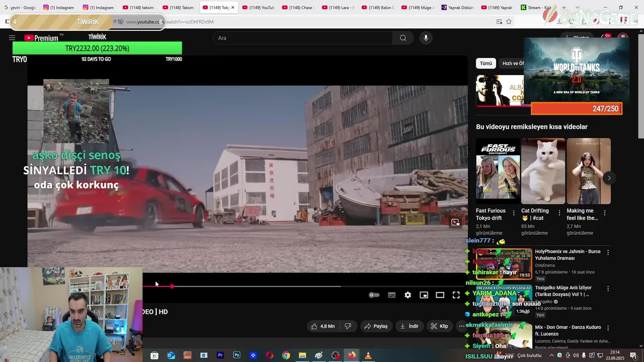This screenshot has height=362, width=644.
Task: Open Opera browser from the taskbar
Action: pos(270,355)
